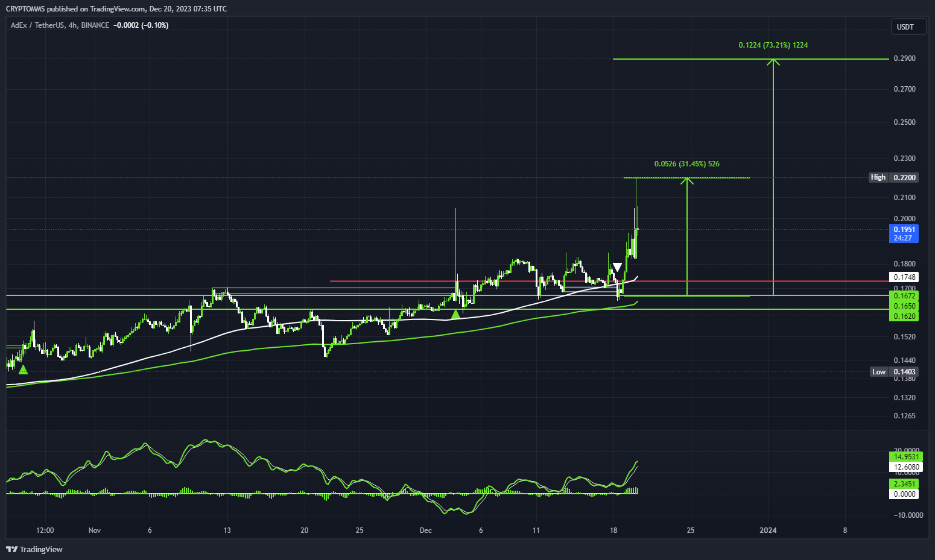Select the 0.1224 (73.21%) 1224 measurement label

pyautogui.click(x=773, y=45)
